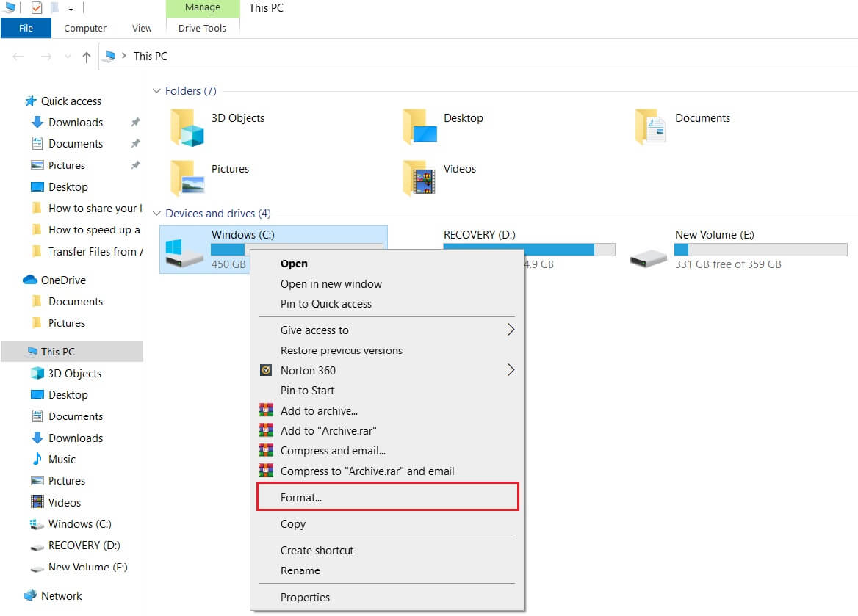
Task: Click the Back arrow navigation button
Action: pyautogui.click(x=18, y=57)
